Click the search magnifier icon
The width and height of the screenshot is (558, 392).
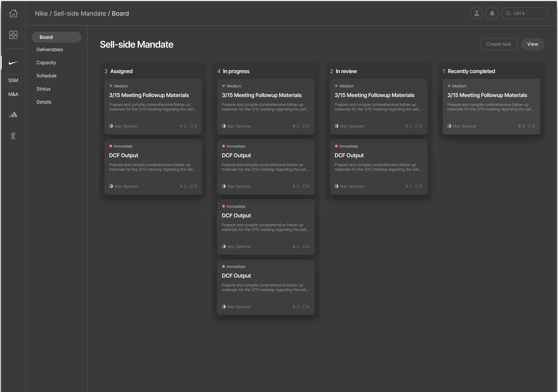(x=508, y=13)
